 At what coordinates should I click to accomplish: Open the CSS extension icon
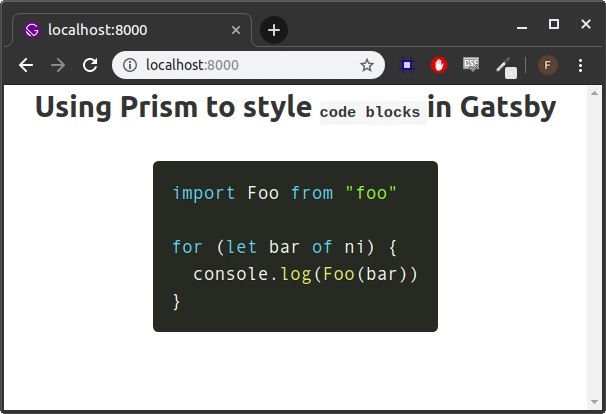[x=471, y=64]
